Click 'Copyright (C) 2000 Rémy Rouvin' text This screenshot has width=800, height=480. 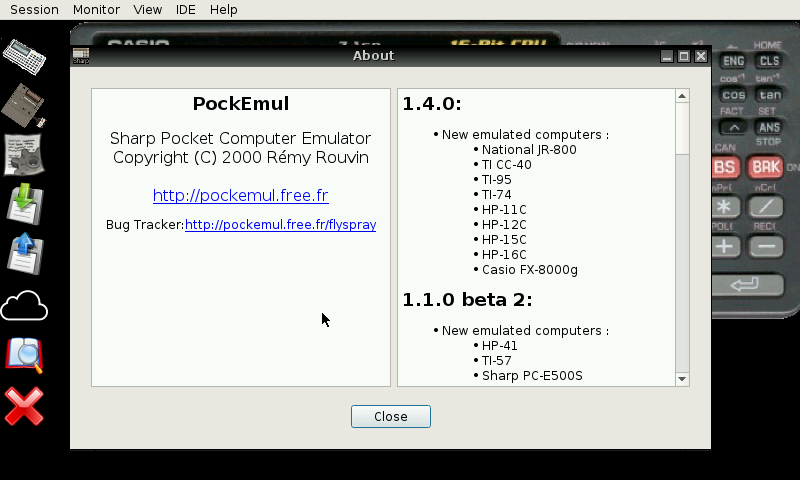(241, 158)
